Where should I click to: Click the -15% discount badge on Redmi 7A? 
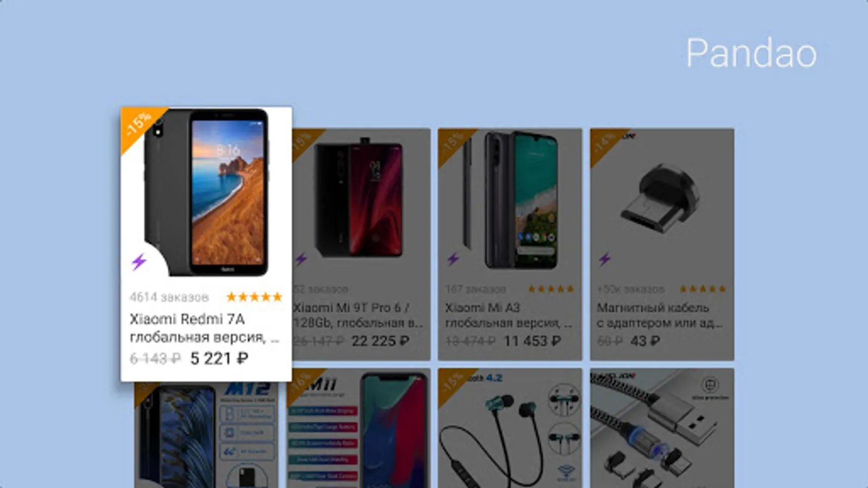point(138,125)
